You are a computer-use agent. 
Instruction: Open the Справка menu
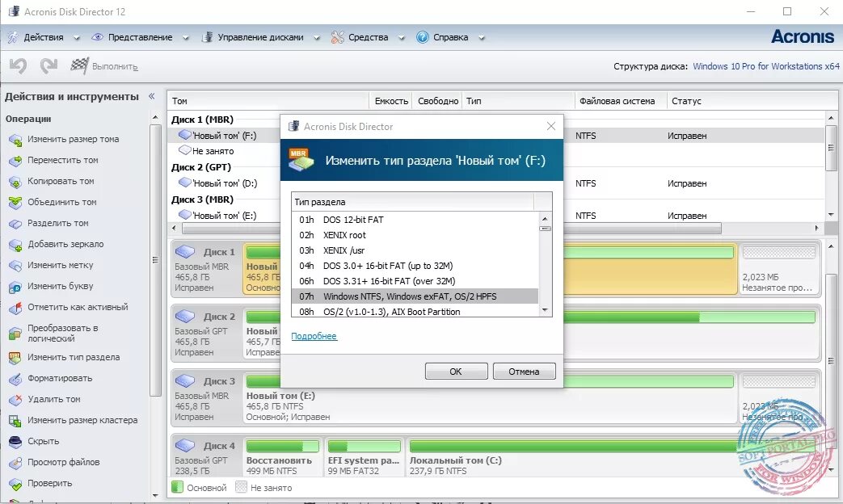[x=450, y=38]
